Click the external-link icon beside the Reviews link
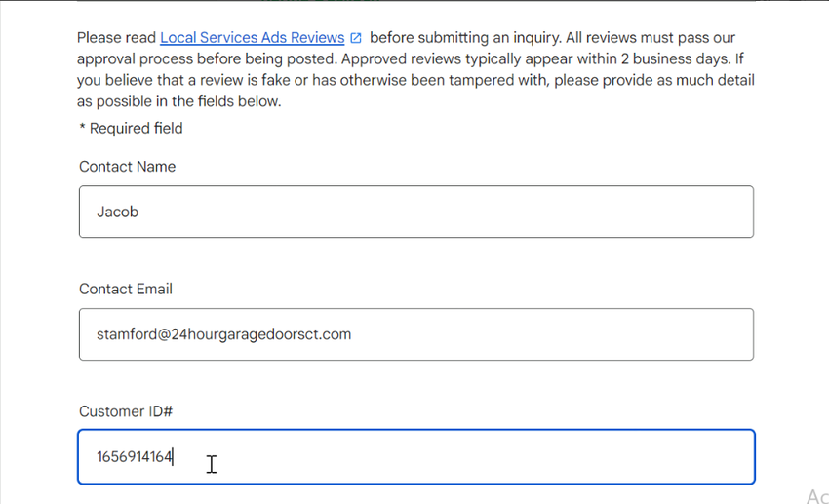829x504 pixels. (356, 38)
